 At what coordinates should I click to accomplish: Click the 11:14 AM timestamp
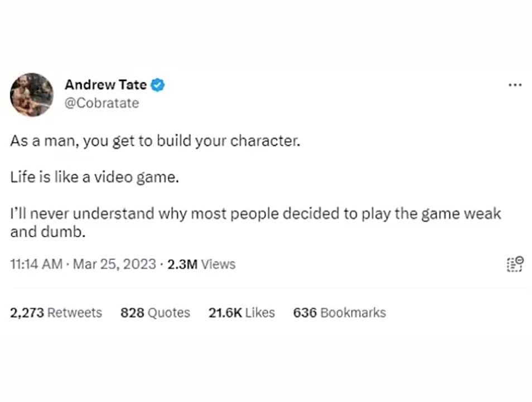36,264
